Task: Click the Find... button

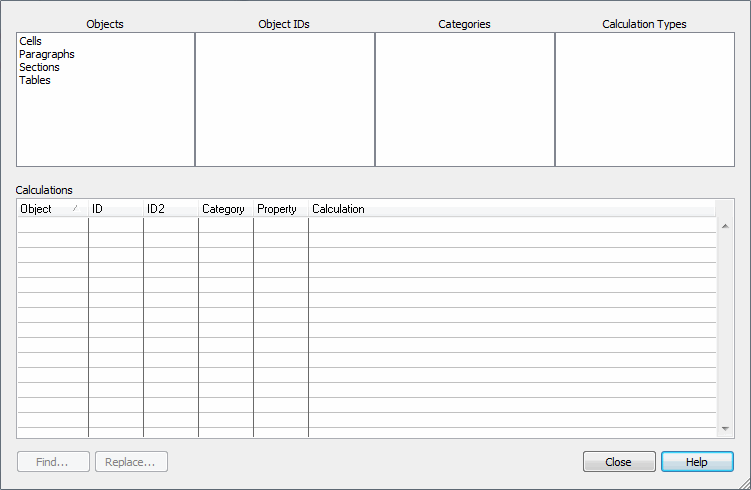Action: pos(52,462)
